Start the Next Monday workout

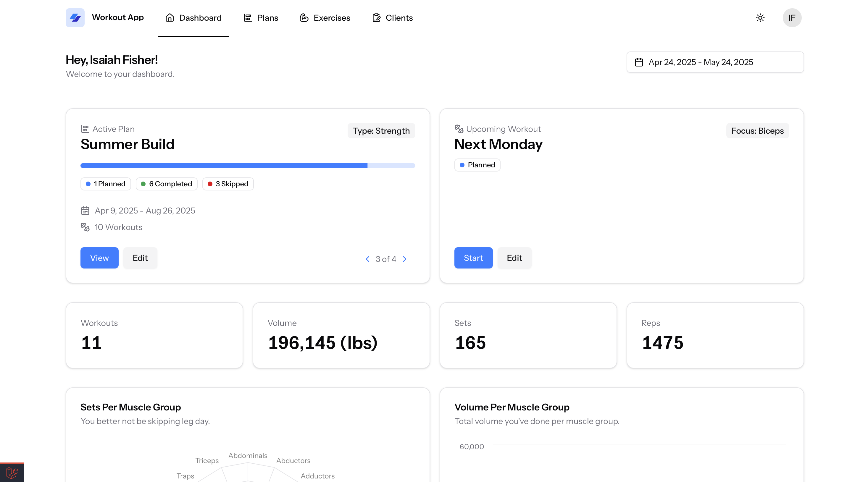coord(473,258)
